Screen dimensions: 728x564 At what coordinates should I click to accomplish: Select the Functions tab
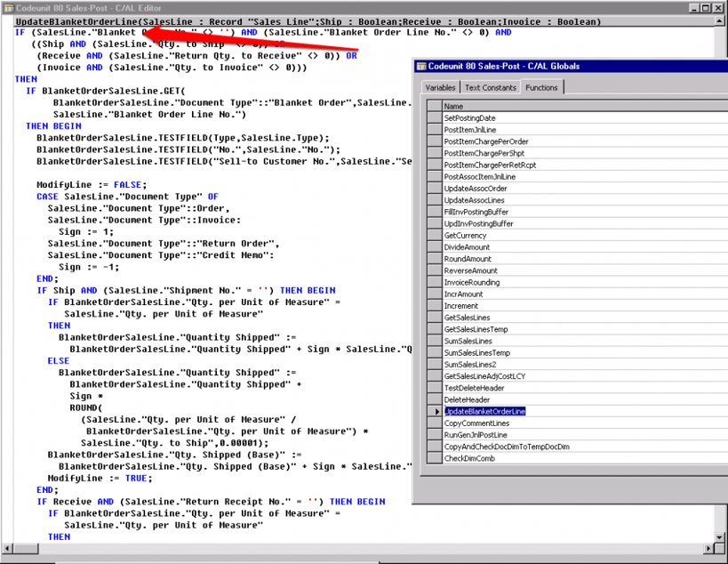point(541,87)
